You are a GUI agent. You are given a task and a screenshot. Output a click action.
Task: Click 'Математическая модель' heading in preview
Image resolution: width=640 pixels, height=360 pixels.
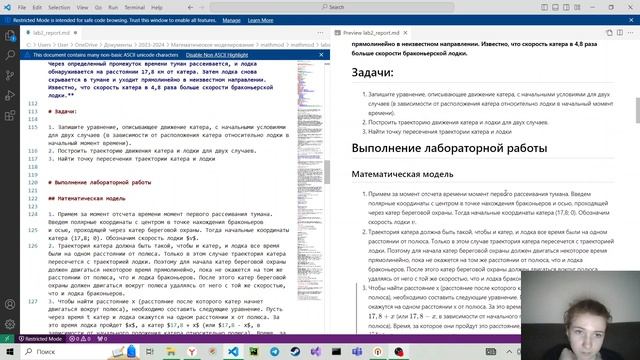[x=402, y=174]
